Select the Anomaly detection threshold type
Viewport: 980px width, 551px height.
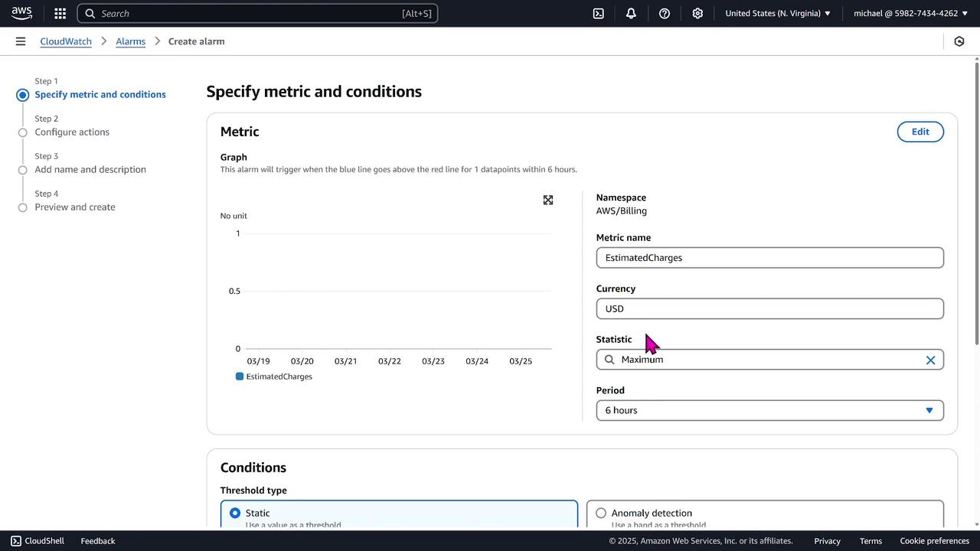[601, 513]
